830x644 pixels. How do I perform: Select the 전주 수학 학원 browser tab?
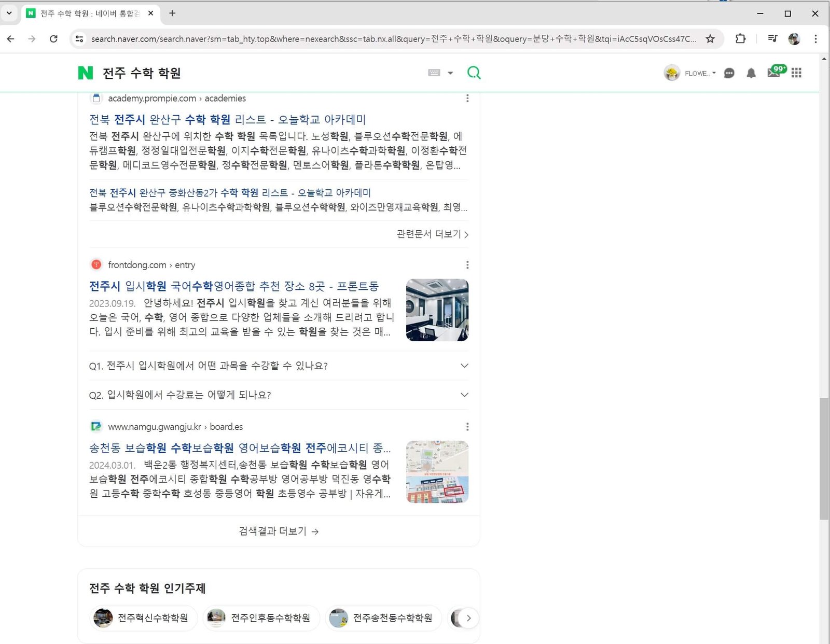[90, 13]
